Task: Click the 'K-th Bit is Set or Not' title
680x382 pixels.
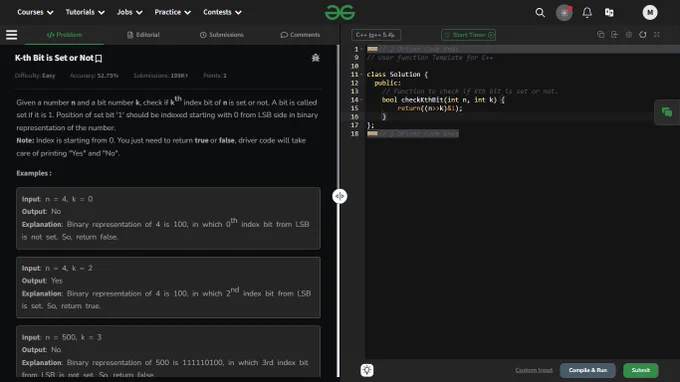Action: click(x=54, y=58)
